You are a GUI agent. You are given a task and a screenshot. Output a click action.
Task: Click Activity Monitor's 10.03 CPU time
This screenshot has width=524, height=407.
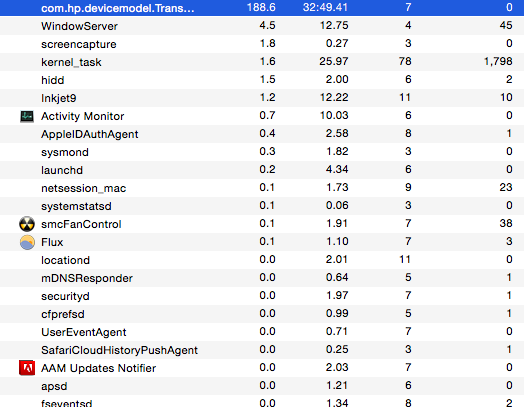[x=334, y=116]
